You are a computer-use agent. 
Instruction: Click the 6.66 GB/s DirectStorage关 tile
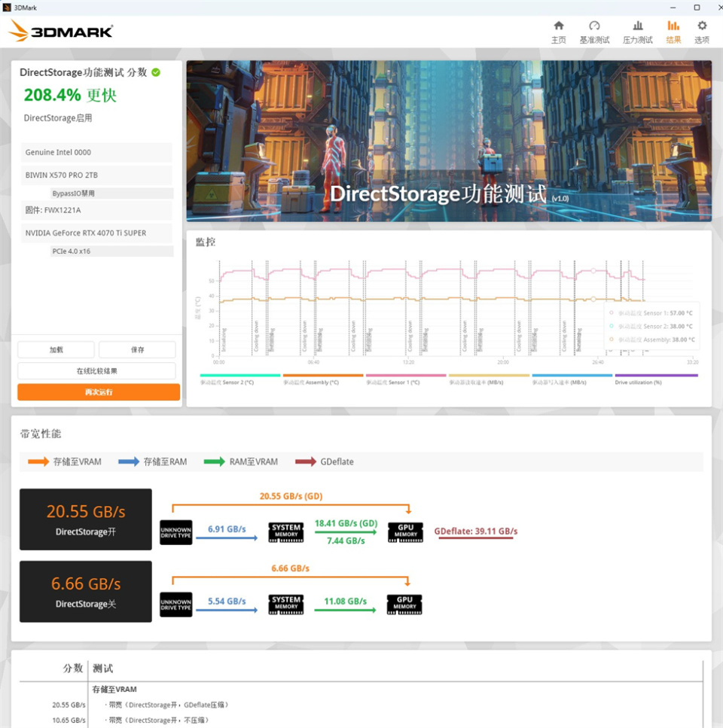85,592
